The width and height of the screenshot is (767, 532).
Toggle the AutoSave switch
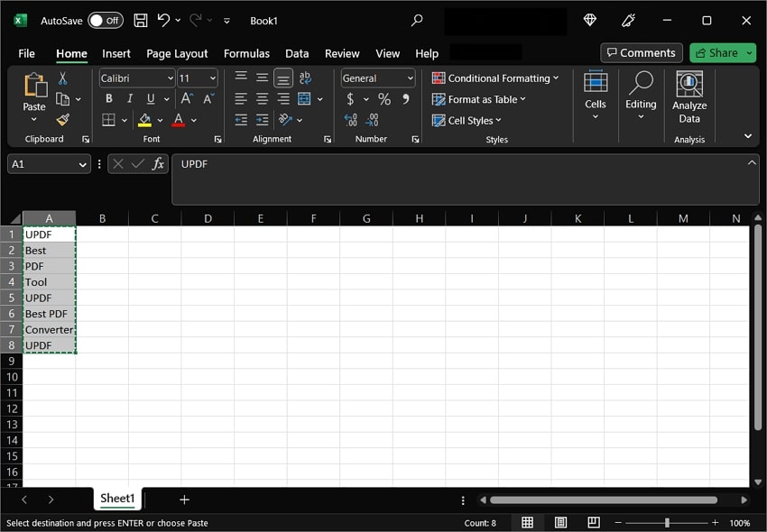pos(106,20)
